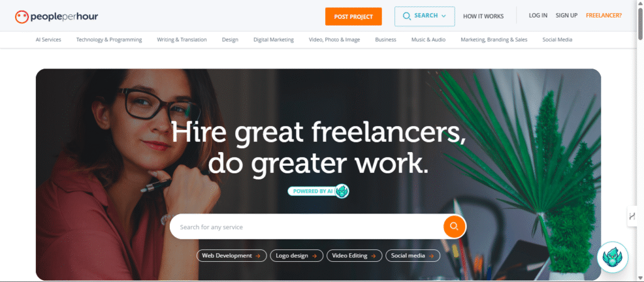
Task: Click the magnifier icon in Search button
Action: 407,16
